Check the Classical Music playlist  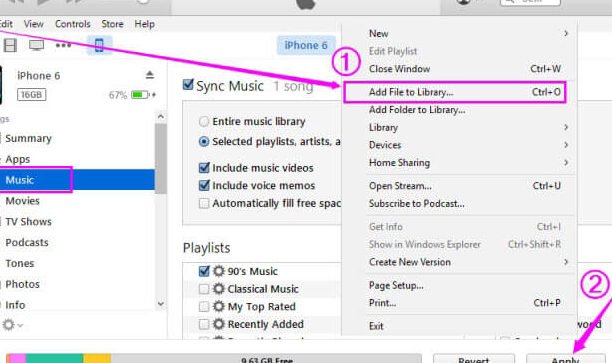[204, 289]
